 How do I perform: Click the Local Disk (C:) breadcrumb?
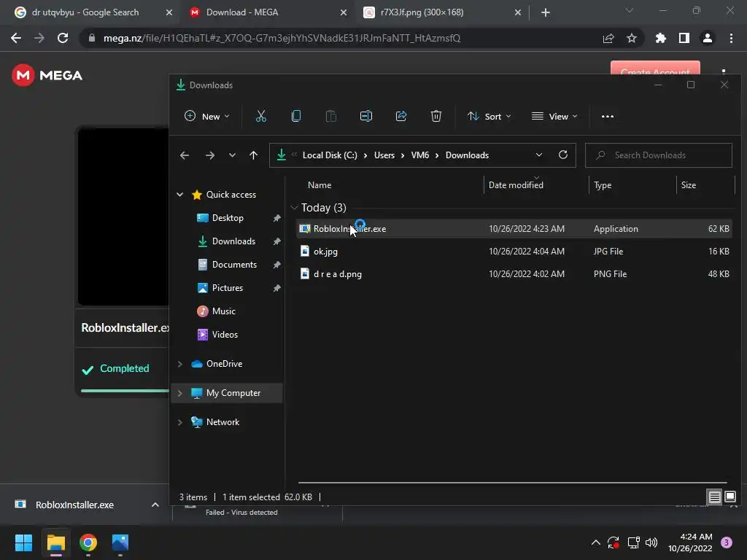click(330, 155)
